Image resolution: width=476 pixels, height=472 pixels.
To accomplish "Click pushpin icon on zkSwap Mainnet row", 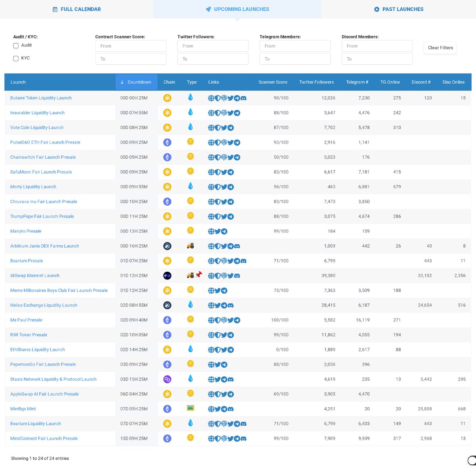I will pos(199,274).
